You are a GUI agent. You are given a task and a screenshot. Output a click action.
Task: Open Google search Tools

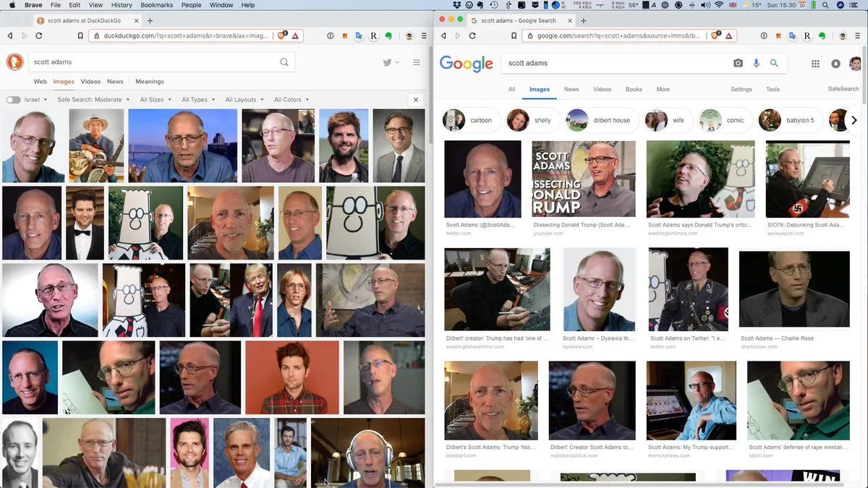tap(773, 90)
